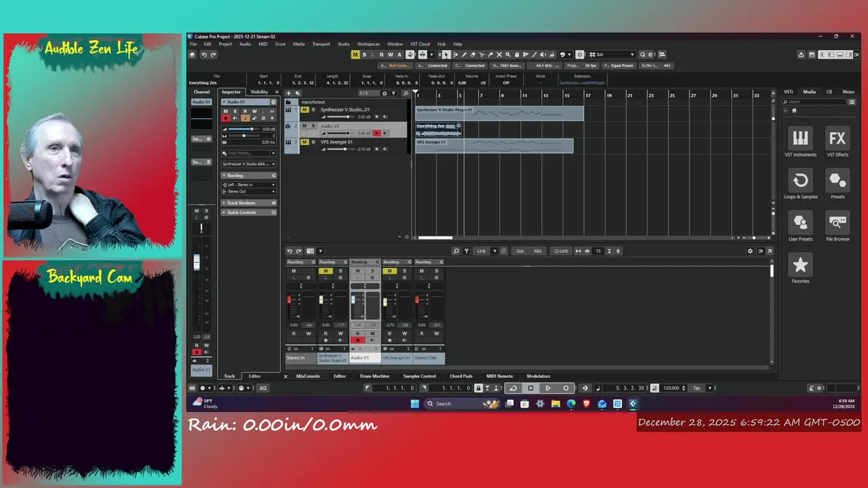
Task: Open the Link dropdown in MixConsole toolbar
Action: pyautogui.click(x=494, y=251)
